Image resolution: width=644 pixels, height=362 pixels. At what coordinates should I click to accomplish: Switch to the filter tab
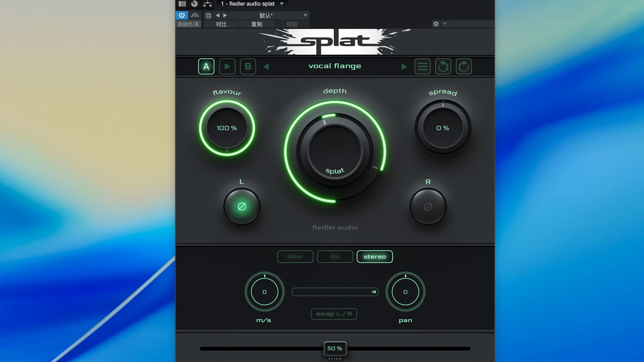click(295, 257)
